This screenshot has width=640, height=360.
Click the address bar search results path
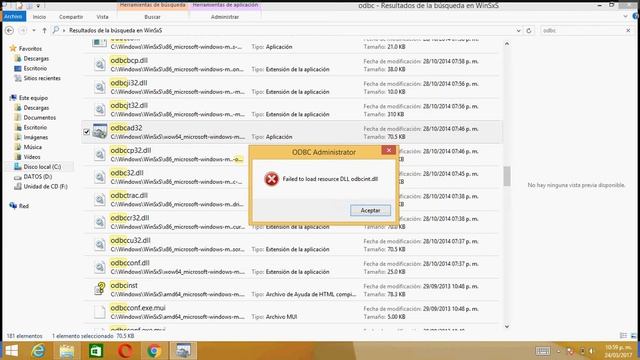(116, 31)
